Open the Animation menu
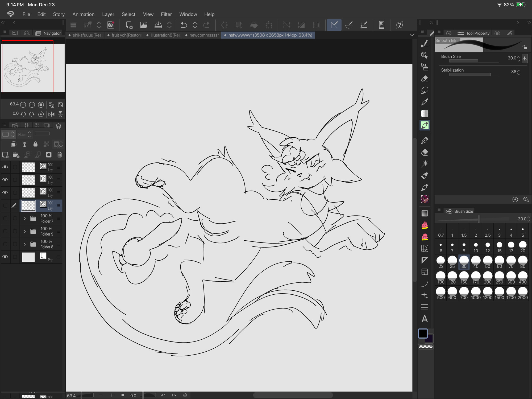Screen dimensions: 532x399 point(83,14)
